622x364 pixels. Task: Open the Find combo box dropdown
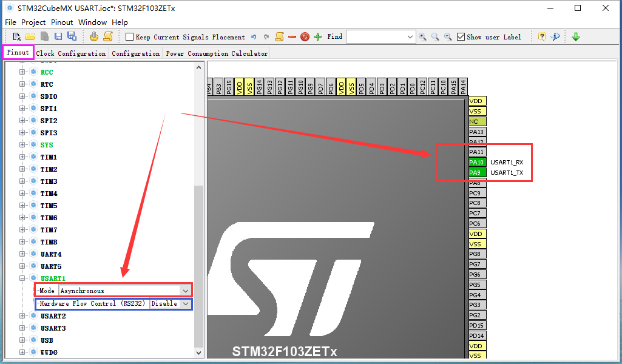tap(410, 37)
